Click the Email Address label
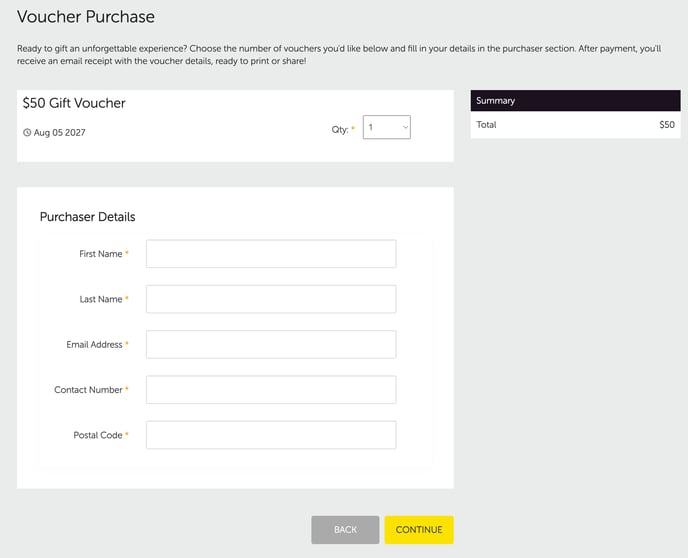Image resolution: width=688 pixels, height=558 pixels. point(94,344)
